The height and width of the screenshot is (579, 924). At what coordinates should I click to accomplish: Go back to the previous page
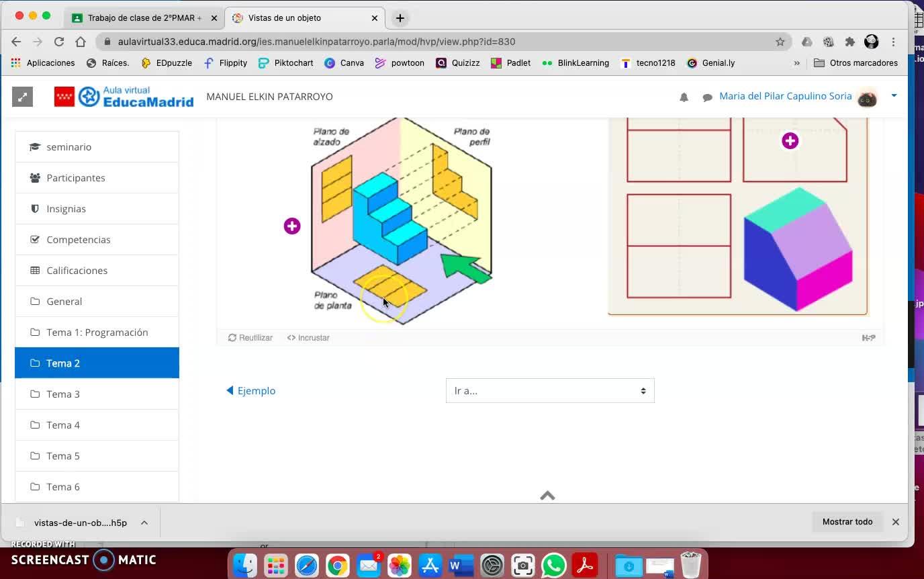tap(16, 42)
